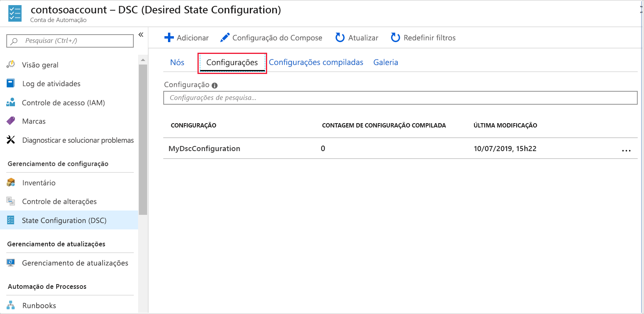Click the State Configuration (DSC) icon

(11, 220)
